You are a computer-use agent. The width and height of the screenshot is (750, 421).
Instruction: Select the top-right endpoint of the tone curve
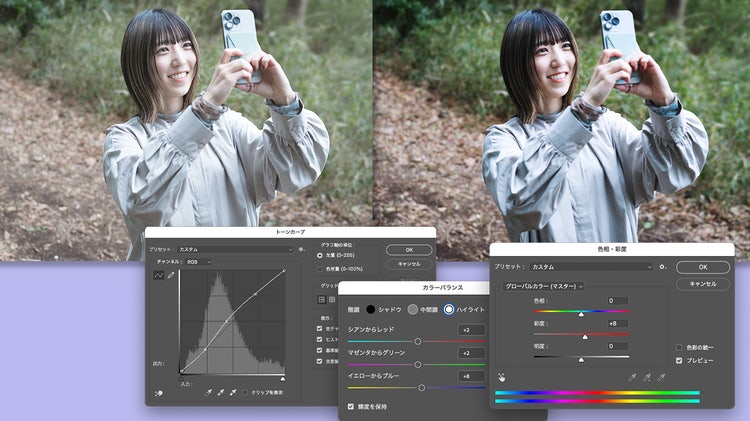coord(284,271)
